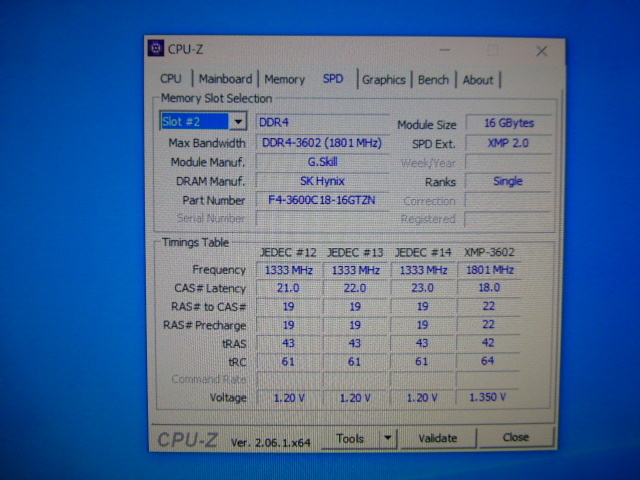Click the JEDEC #12 column header
Screen dimensions: 640x480
click(288, 252)
